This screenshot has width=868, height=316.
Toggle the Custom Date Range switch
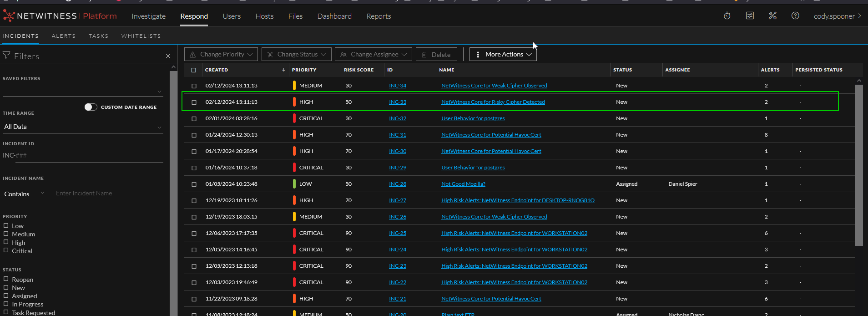coord(91,107)
